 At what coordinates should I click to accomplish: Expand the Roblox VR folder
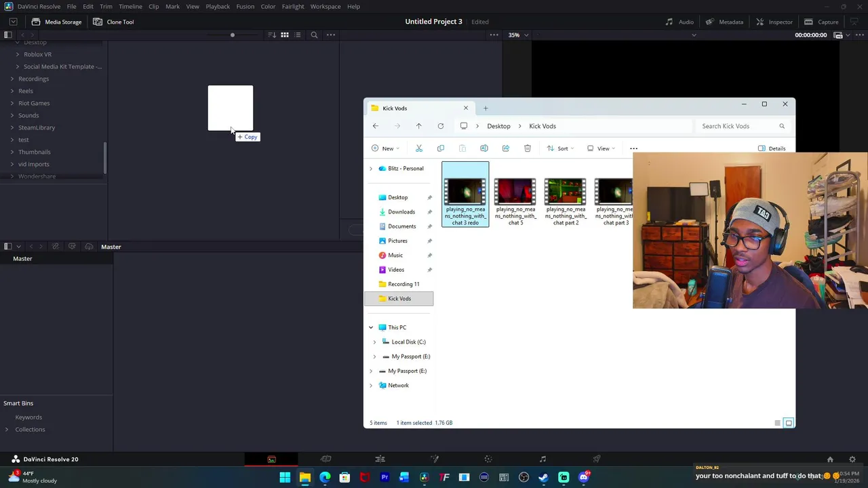[18, 54]
